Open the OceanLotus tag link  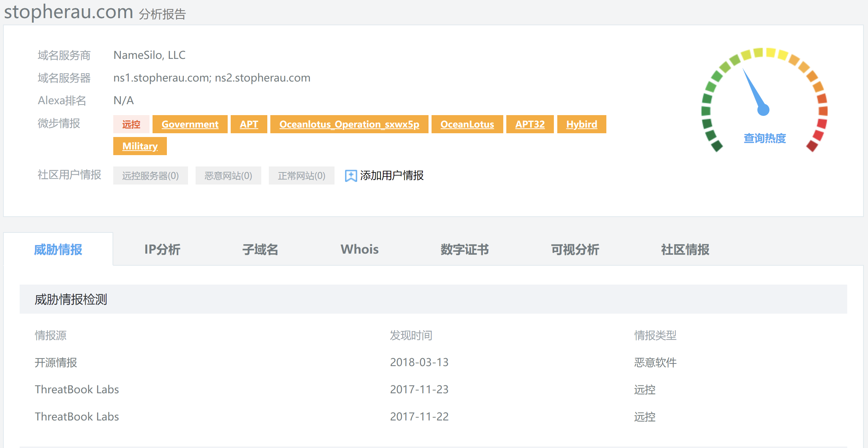[467, 124]
